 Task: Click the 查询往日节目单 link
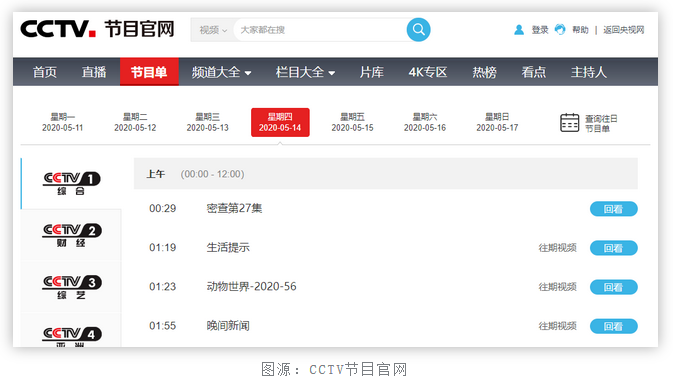coord(601,123)
